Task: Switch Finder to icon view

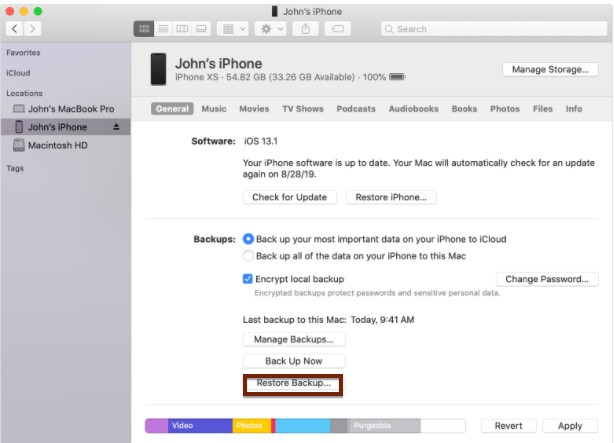Action: pos(146,29)
